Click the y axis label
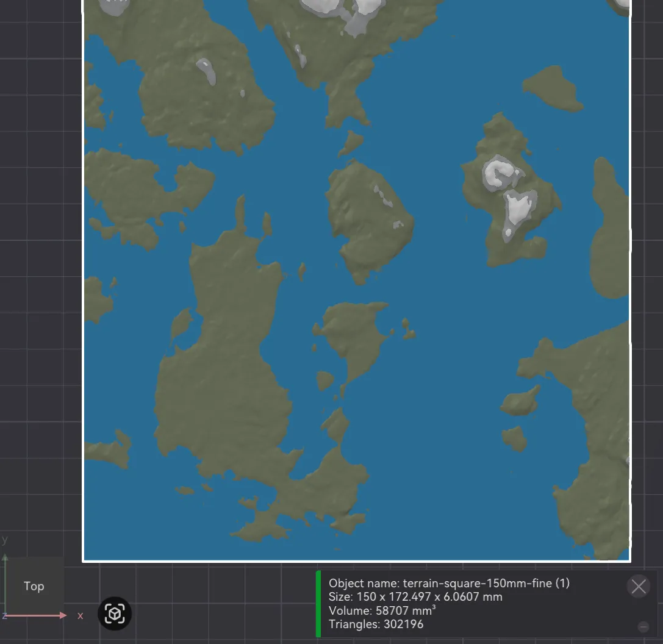The height and width of the screenshot is (644, 663). point(5,540)
